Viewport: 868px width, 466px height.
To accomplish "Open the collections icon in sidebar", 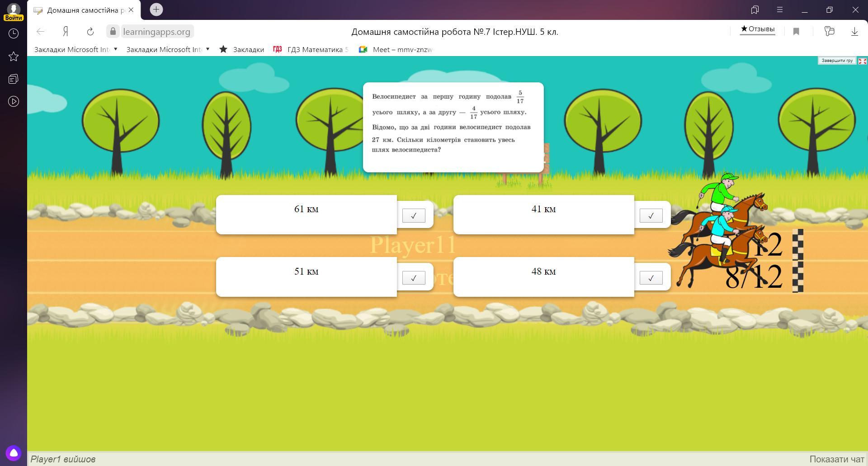I will (14, 79).
